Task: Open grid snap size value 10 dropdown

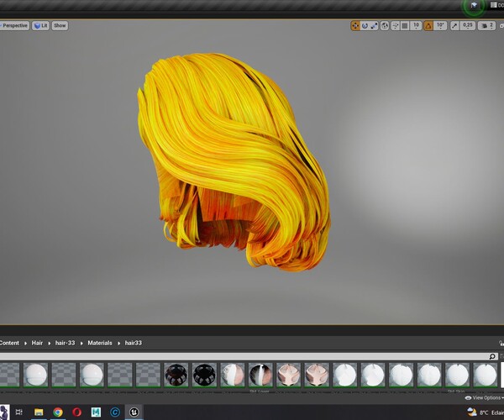Action: point(416,26)
